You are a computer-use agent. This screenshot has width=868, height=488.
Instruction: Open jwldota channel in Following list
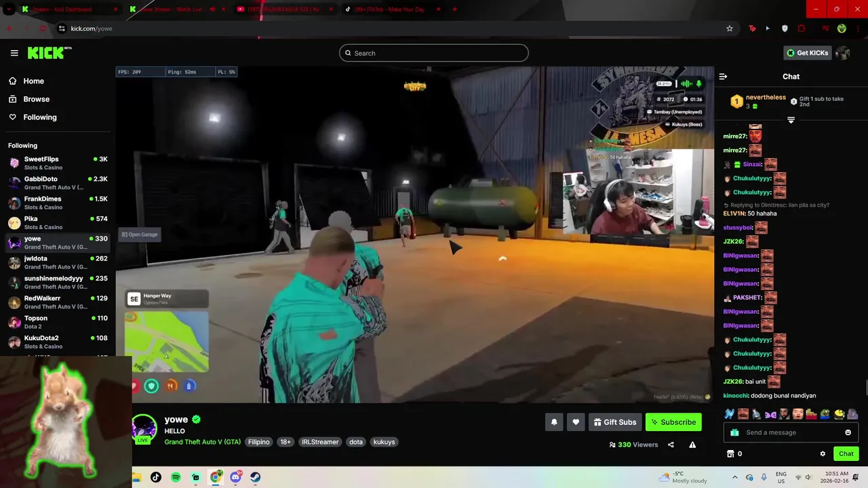(x=58, y=262)
